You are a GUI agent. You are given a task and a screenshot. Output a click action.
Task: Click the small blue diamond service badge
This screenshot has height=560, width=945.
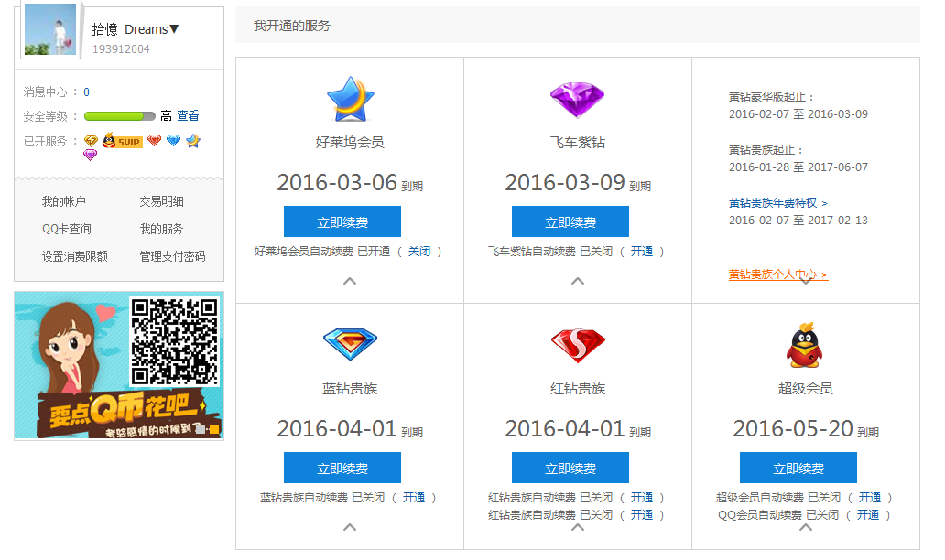[174, 141]
